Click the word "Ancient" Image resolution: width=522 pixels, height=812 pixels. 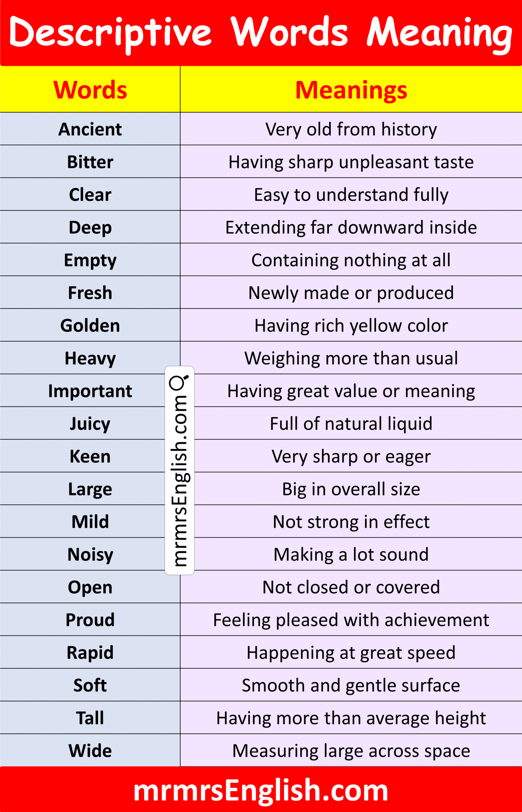coord(90,129)
